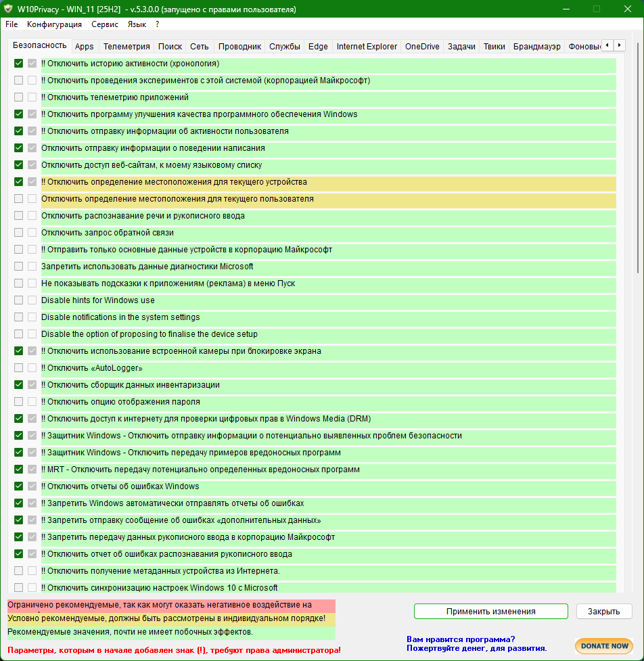Check first checkbox for 'Отключить запрос обратной связи'
This screenshot has height=661, width=644.
pos(19,233)
